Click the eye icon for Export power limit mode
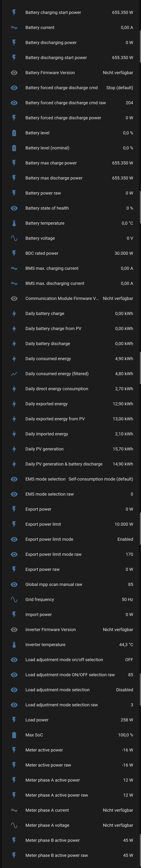The width and height of the screenshot is (141, 868). [14, 539]
